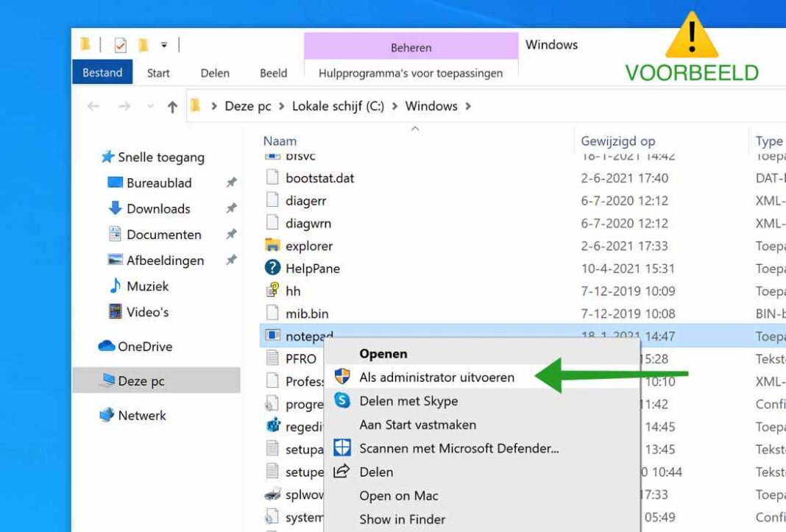The width and height of the screenshot is (786, 532).
Task: Click the notepad file icon
Action: [272, 336]
